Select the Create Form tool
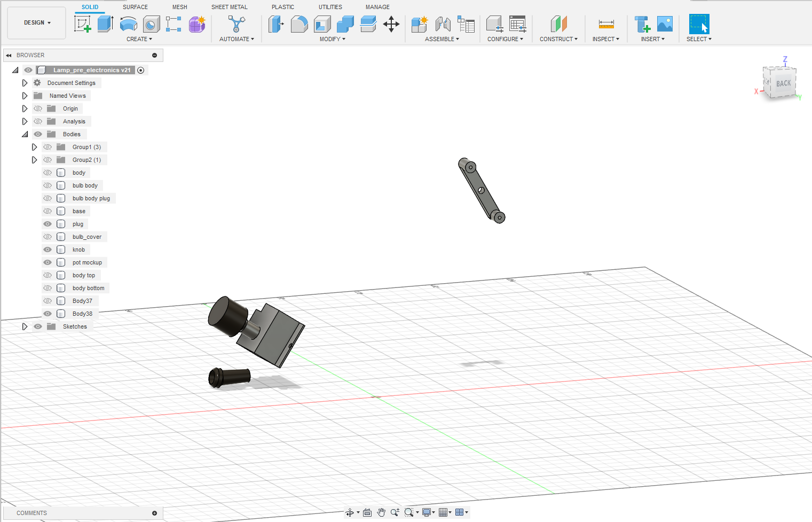 click(197, 24)
